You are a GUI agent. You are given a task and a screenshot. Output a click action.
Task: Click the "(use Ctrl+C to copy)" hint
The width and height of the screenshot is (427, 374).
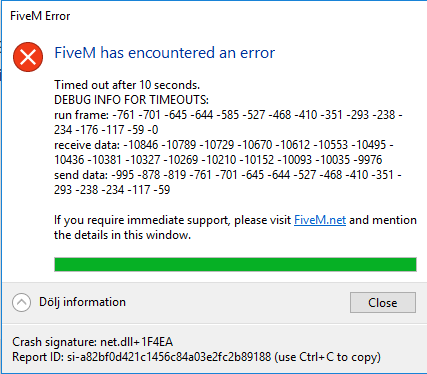point(327,357)
